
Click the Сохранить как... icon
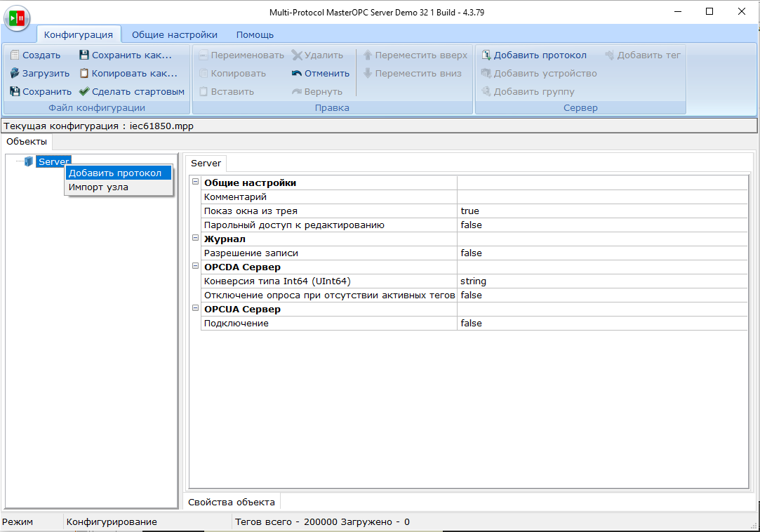tap(84, 55)
